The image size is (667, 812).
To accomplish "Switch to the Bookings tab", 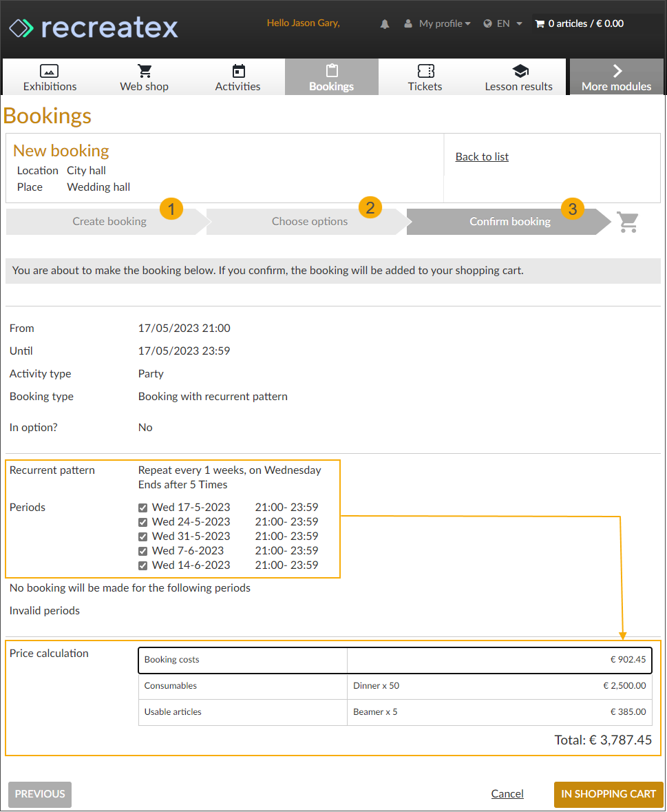I will click(331, 77).
